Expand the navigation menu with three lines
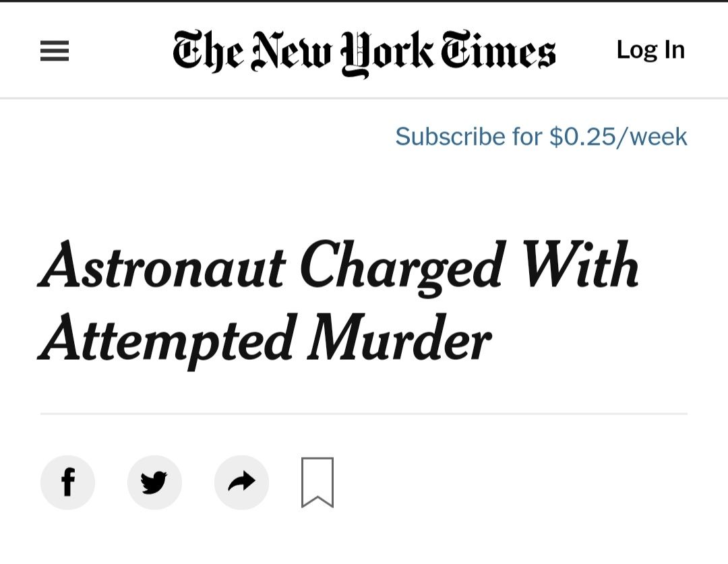The image size is (728, 564). pyautogui.click(x=55, y=51)
